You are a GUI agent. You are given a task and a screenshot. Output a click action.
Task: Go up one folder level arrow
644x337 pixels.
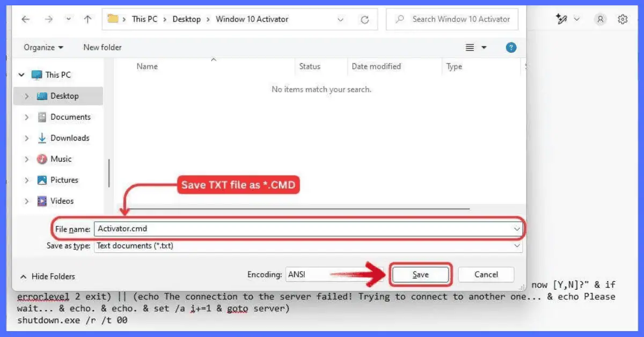pos(88,19)
